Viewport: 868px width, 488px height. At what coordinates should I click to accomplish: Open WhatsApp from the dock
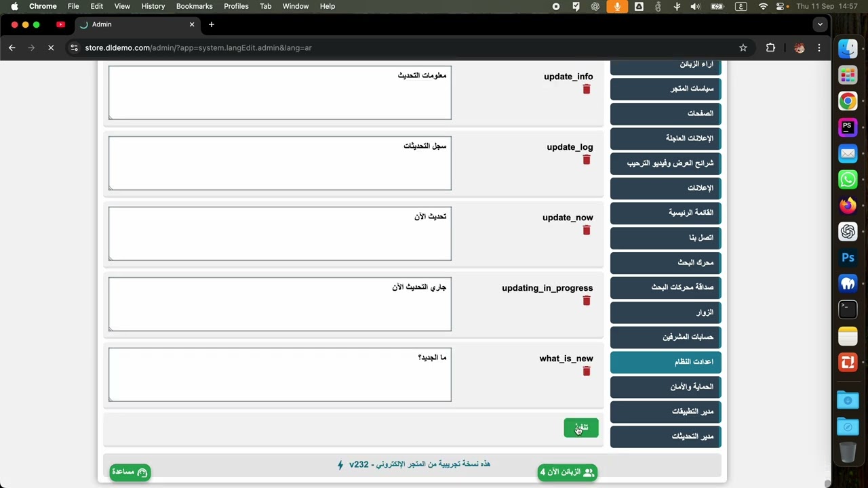pyautogui.click(x=848, y=179)
